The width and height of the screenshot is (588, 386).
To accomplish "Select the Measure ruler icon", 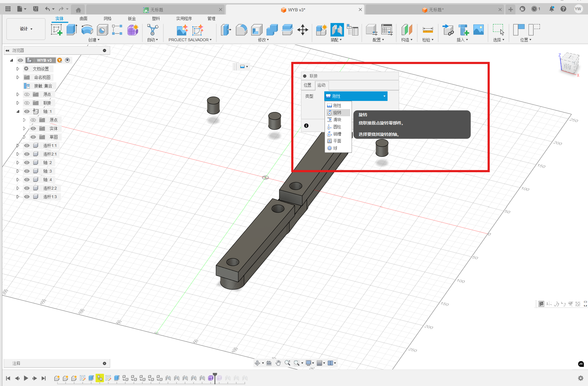I will (x=428, y=30).
